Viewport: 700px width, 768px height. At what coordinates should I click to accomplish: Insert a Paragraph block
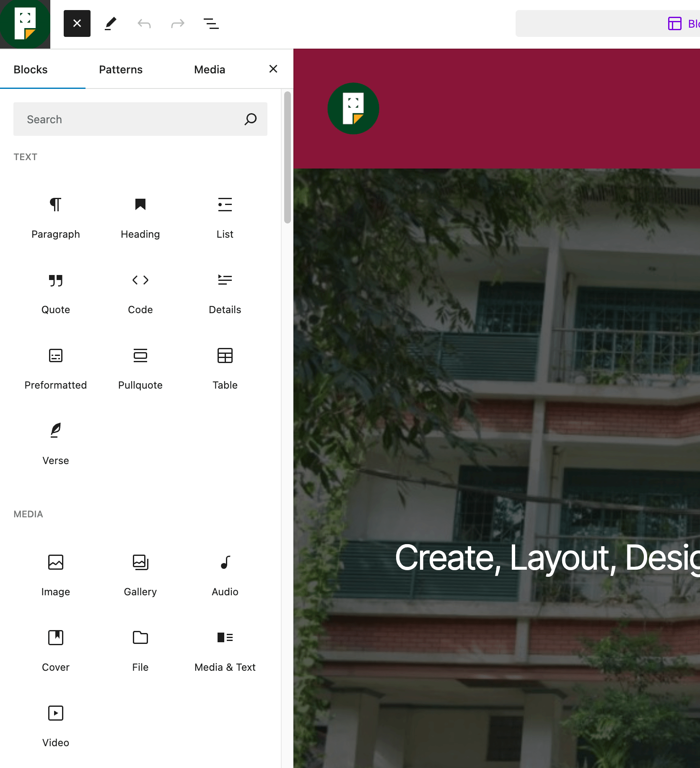point(56,218)
